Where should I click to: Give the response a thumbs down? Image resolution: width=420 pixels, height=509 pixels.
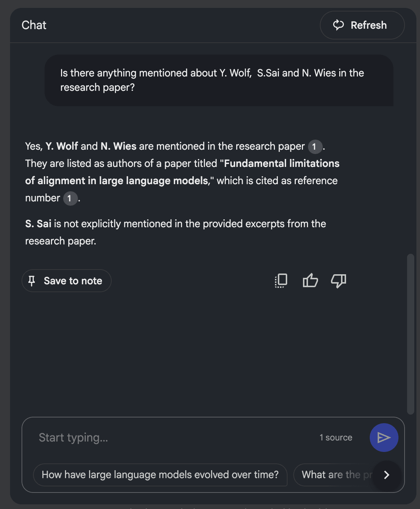coord(339,281)
